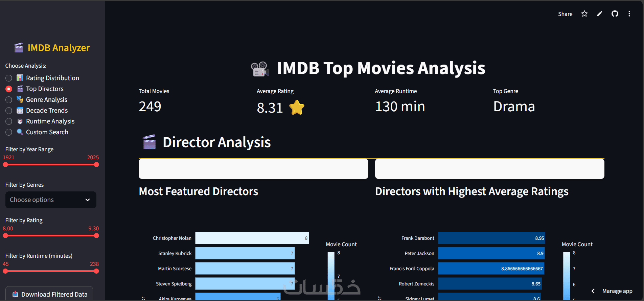Open the edit pencil icon

point(600,14)
